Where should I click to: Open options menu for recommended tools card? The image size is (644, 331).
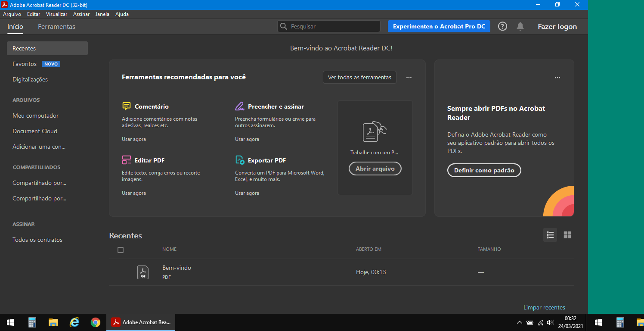pyautogui.click(x=409, y=78)
